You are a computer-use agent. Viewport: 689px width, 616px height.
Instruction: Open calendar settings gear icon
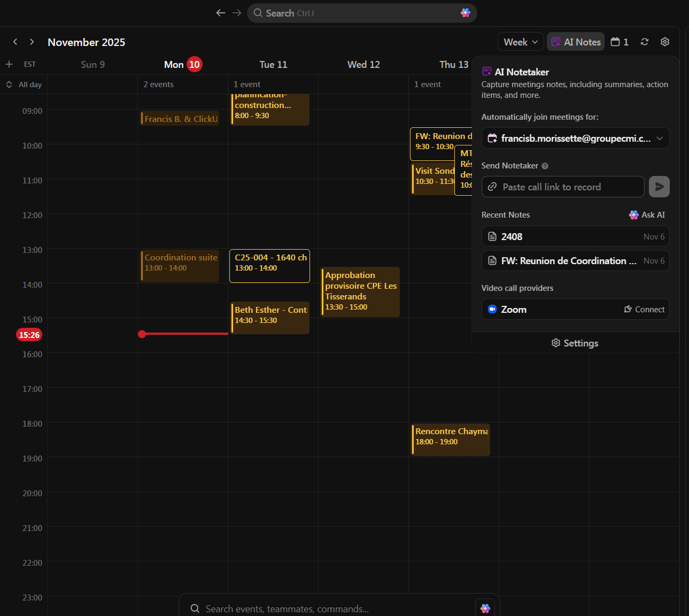665,42
